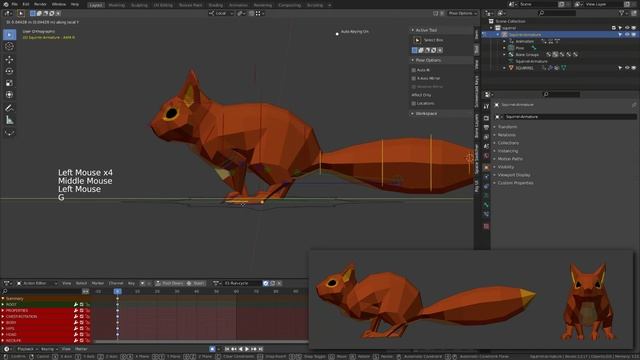Toggle fake user shield for Runcycle action
Image resolution: width=640 pixels, height=360 pixels.
(x=266, y=283)
